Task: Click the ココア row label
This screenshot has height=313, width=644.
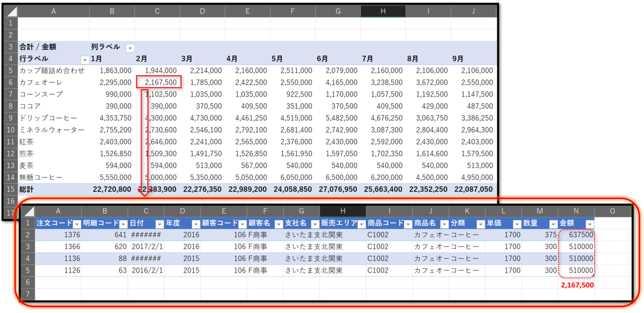Action: [30, 106]
